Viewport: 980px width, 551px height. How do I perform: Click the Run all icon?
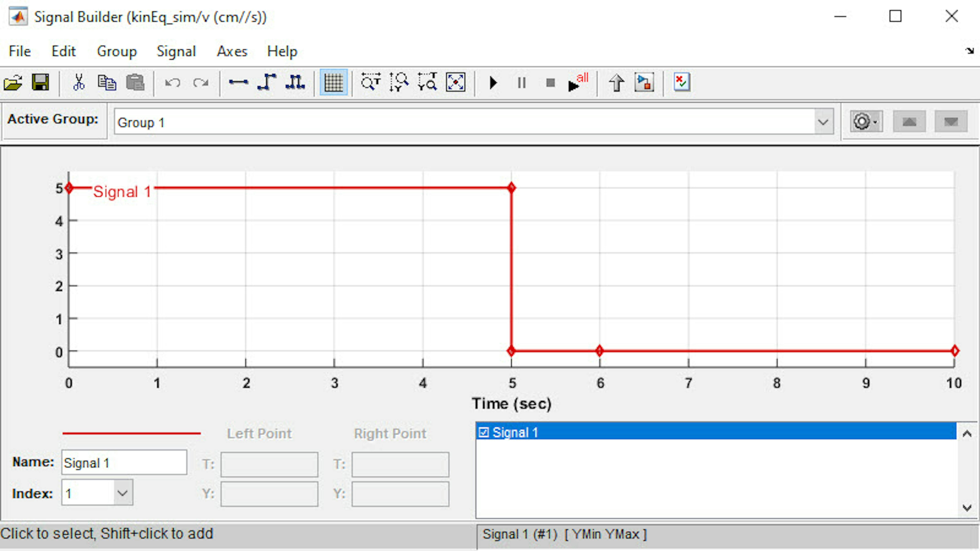(578, 82)
